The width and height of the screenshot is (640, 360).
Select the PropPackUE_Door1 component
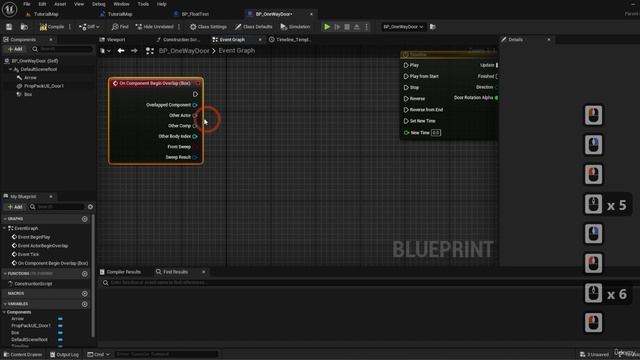point(44,86)
